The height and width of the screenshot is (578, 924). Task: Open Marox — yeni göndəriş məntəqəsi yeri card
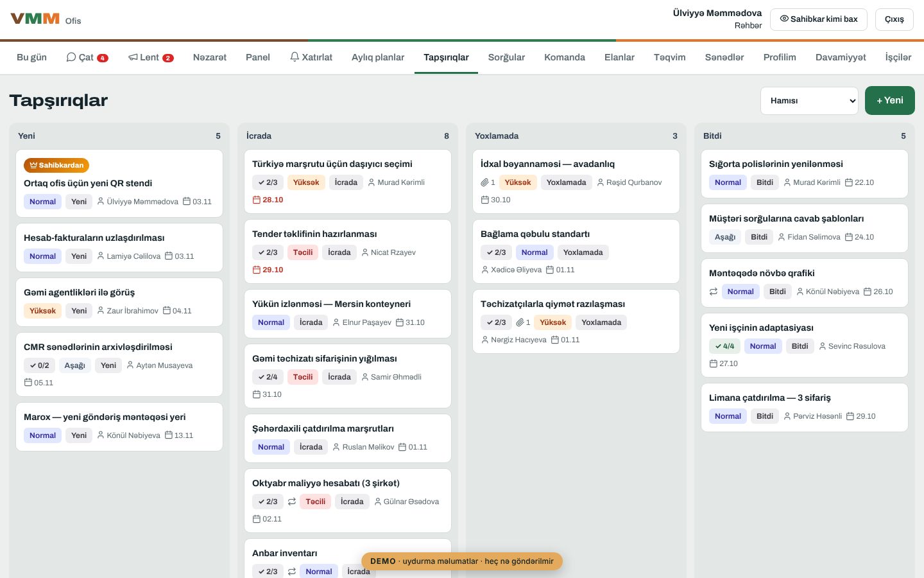click(119, 426)
